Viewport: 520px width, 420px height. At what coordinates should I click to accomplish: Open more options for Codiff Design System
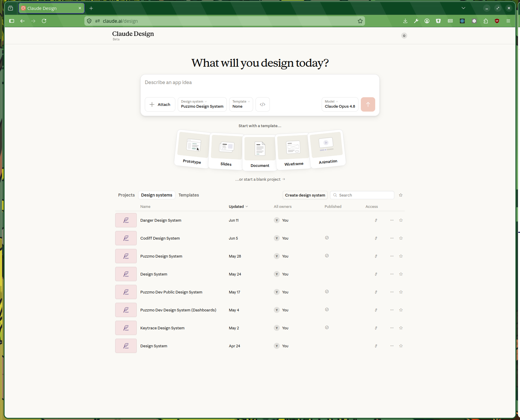tap(392, 238)
